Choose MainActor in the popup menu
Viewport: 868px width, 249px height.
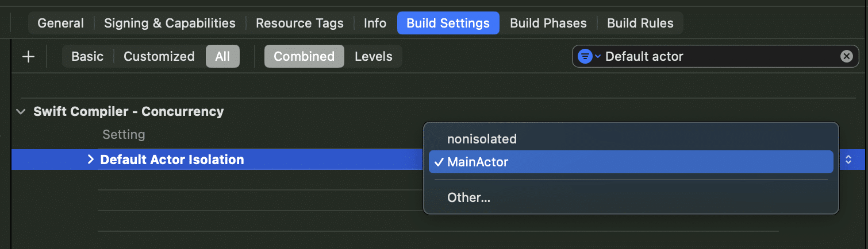tap(478, 162)
